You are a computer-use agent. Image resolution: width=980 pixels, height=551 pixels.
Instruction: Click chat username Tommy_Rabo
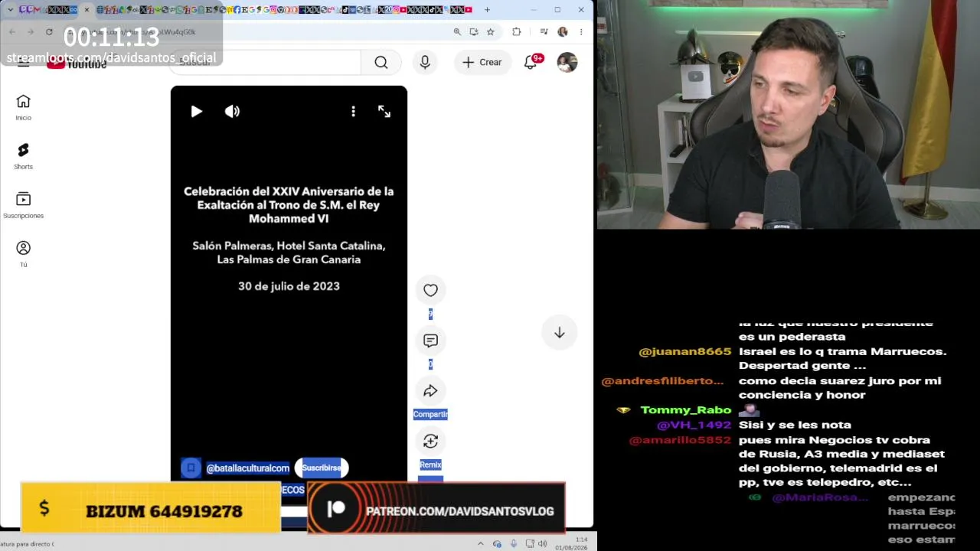[686, 410]
